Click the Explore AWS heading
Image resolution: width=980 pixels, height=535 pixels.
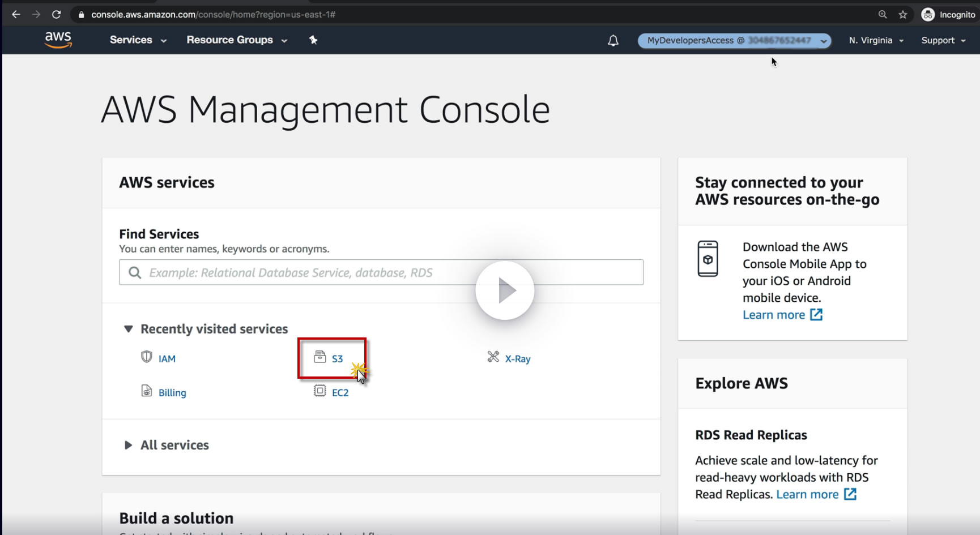(x=742, y=383)
